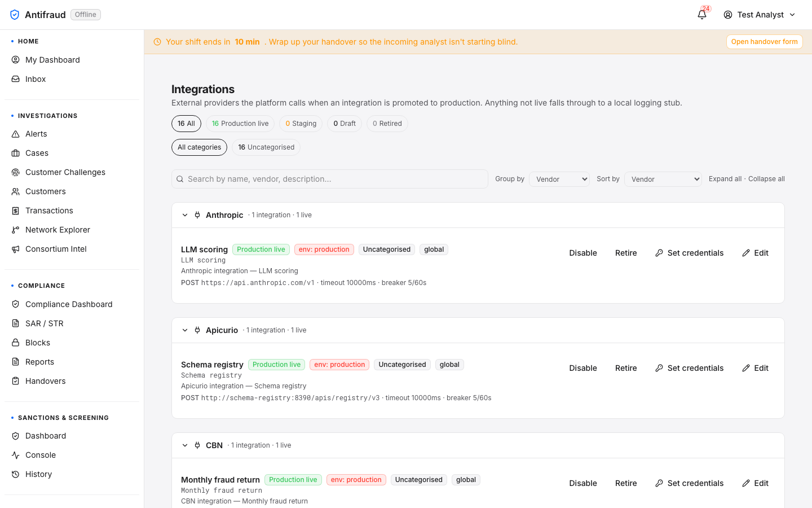Retire the LLM scoring integration

[626, 253]
